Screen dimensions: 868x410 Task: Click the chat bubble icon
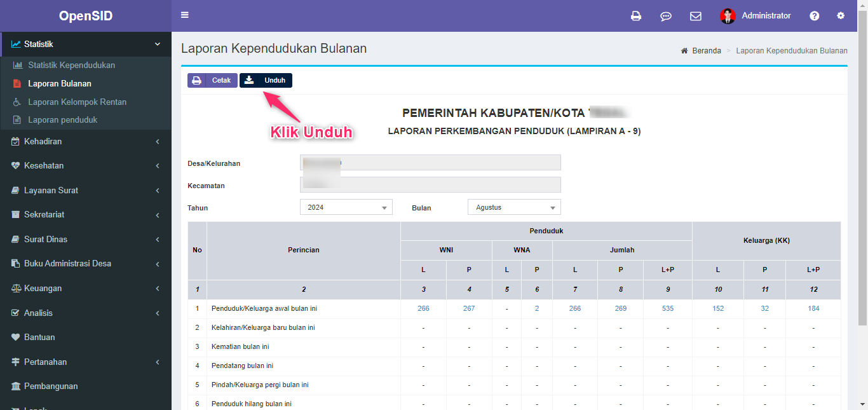click(x=666, y=15)
